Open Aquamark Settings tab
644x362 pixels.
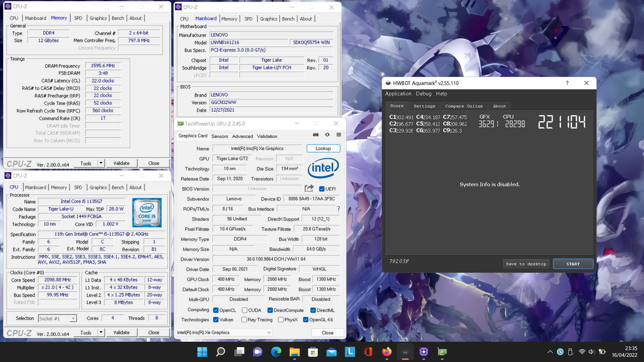[424, 106]
